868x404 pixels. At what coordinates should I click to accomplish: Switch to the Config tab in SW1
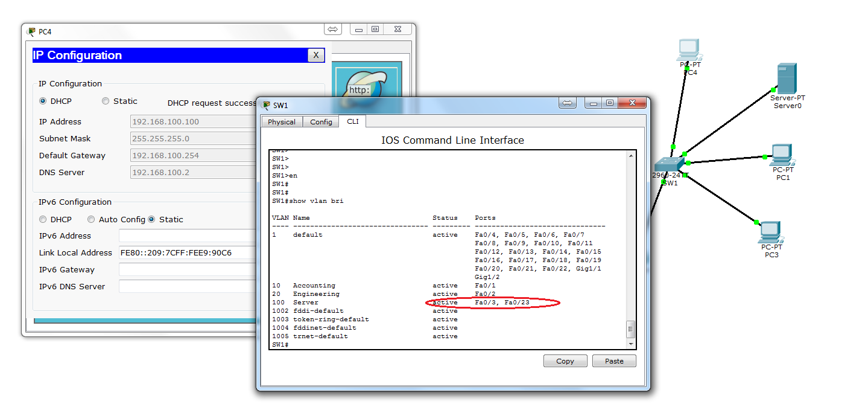[321, 122]
